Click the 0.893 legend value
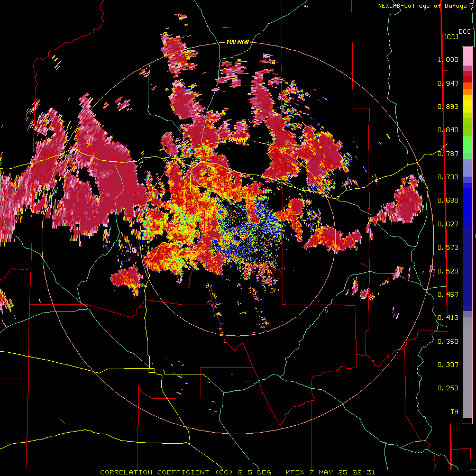476x476 pixels. (448, 106)
